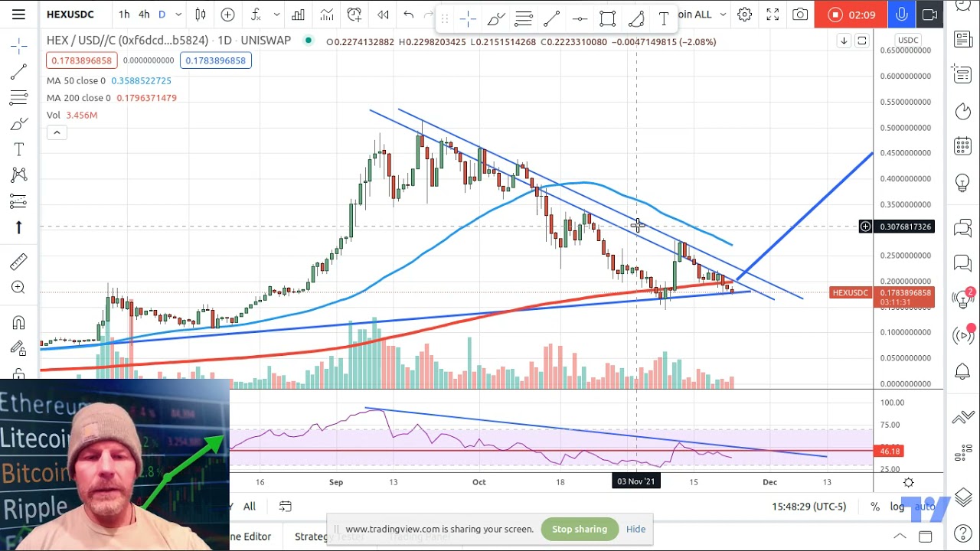The height and width of the screenshot is (551, 980).
Task: Open the USDC currency selector
Action: (908, 40)
